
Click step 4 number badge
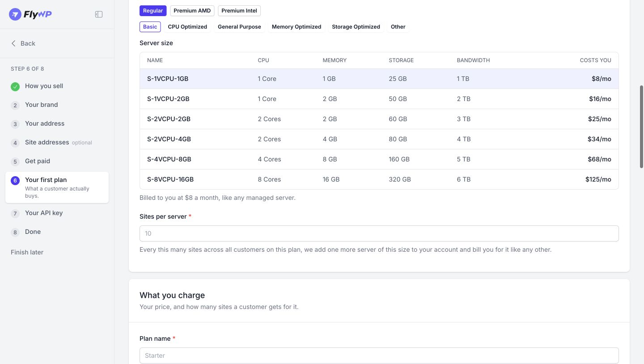click(15, 143)
